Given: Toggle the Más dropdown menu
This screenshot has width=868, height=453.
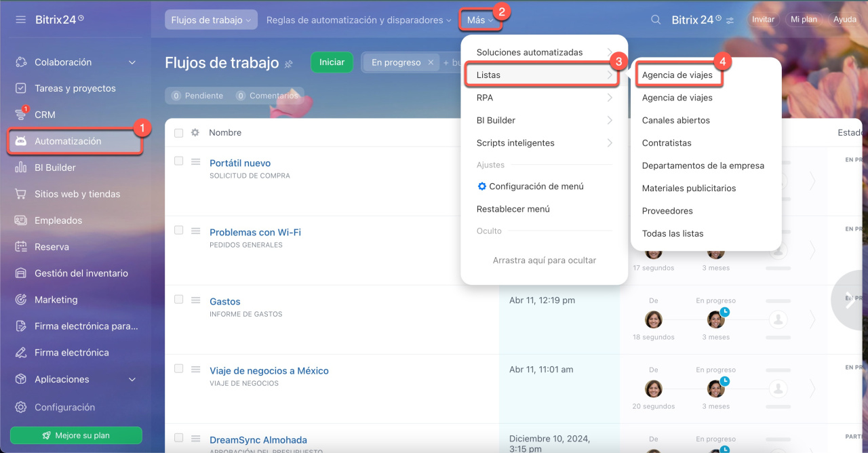Looking at the screenshot, I should [480, 20].
